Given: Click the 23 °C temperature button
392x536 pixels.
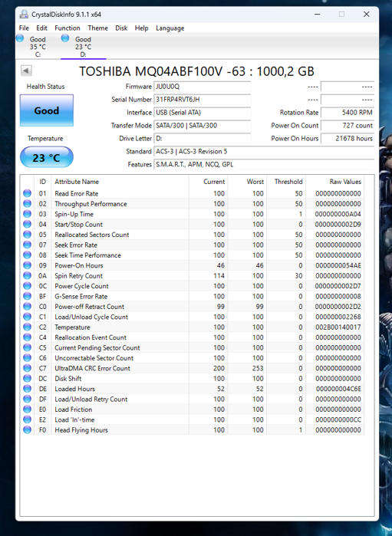Looking at the screenshot, I should (47, 157).
